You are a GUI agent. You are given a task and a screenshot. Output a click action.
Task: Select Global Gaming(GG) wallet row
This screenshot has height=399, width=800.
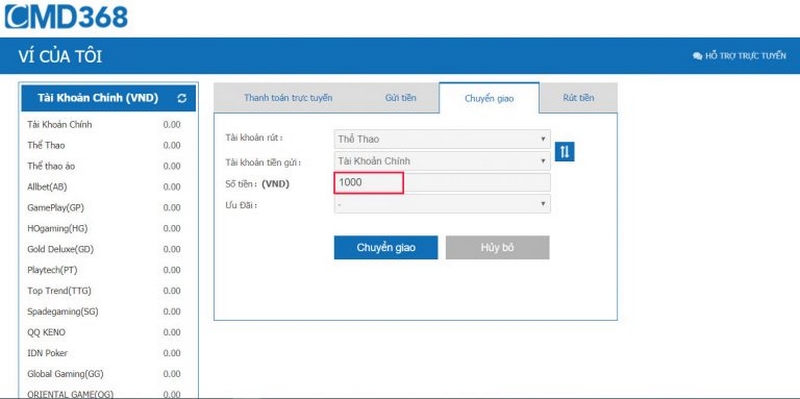tap(107, 374)
